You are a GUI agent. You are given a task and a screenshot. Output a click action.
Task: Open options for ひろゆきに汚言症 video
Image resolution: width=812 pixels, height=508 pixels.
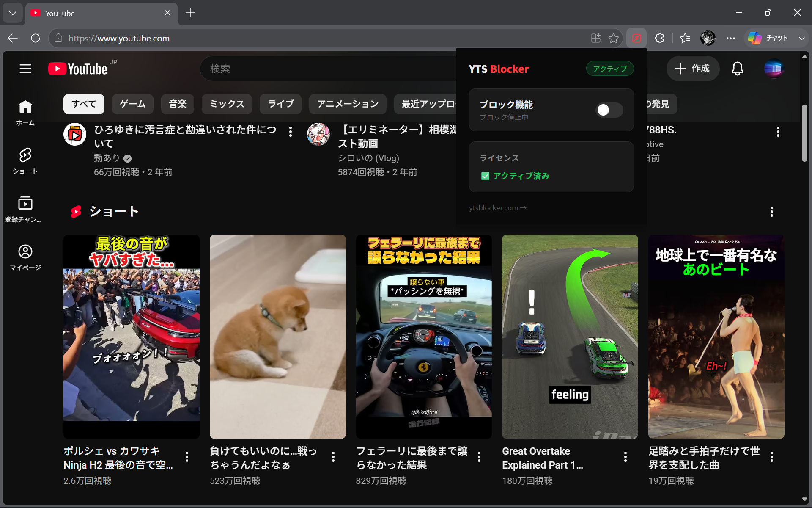click(x=291, y=132)
